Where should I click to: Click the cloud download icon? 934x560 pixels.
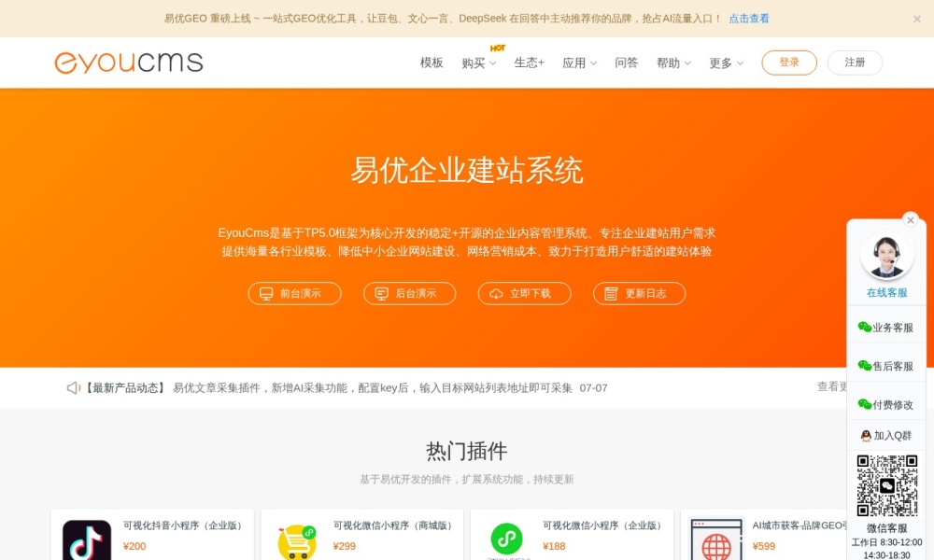coord(496,293)
